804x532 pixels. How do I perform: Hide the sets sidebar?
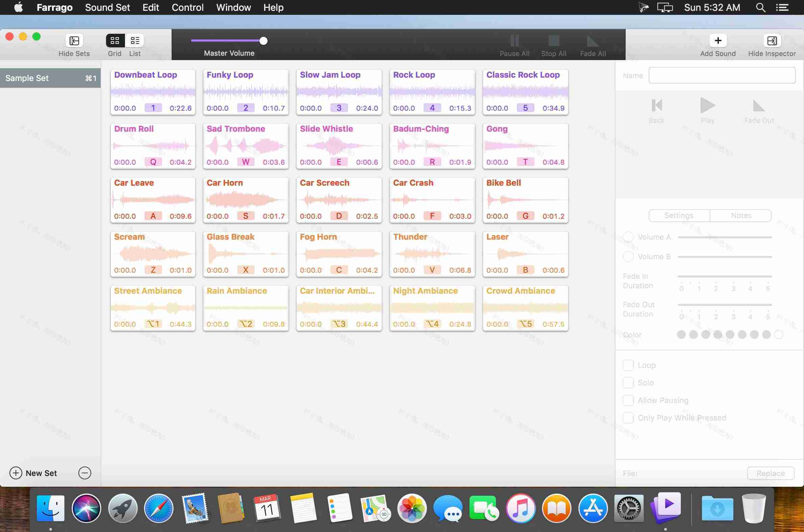coord(74,45)
